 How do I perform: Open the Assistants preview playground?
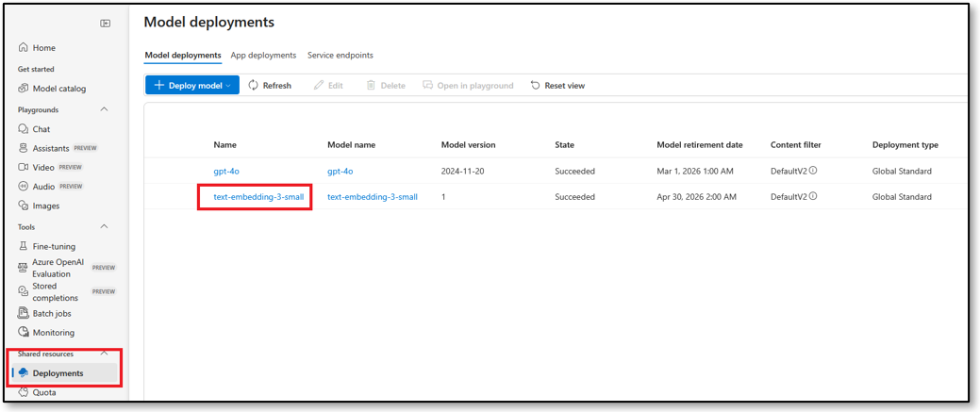click(x=58, y=148)
